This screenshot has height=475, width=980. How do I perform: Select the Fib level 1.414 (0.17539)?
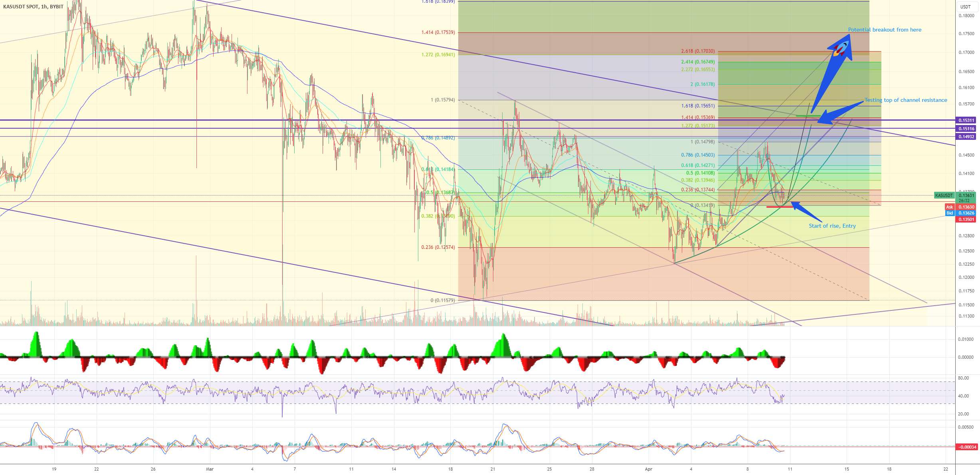tap(438, 32)
